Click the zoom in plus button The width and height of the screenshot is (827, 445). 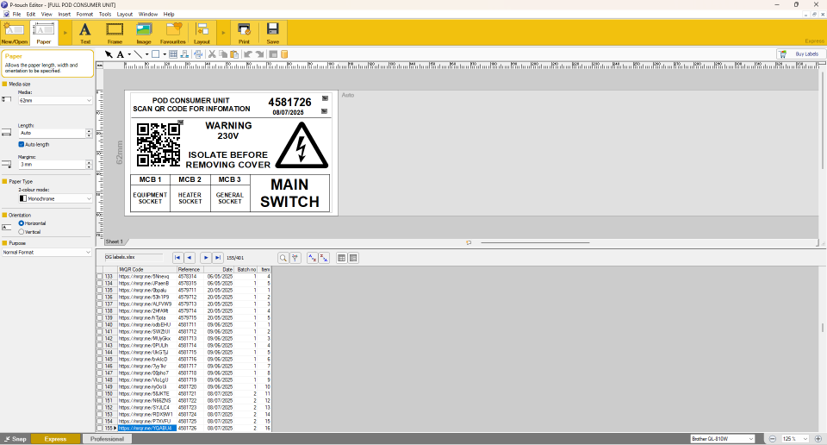pos(818,439)
